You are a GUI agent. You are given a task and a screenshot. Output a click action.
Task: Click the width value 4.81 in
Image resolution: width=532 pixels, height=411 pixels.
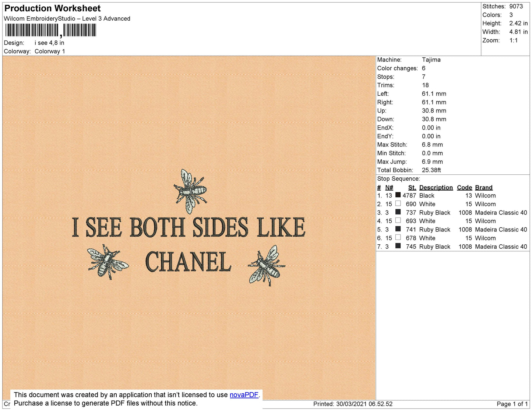[x=518, y=32]
